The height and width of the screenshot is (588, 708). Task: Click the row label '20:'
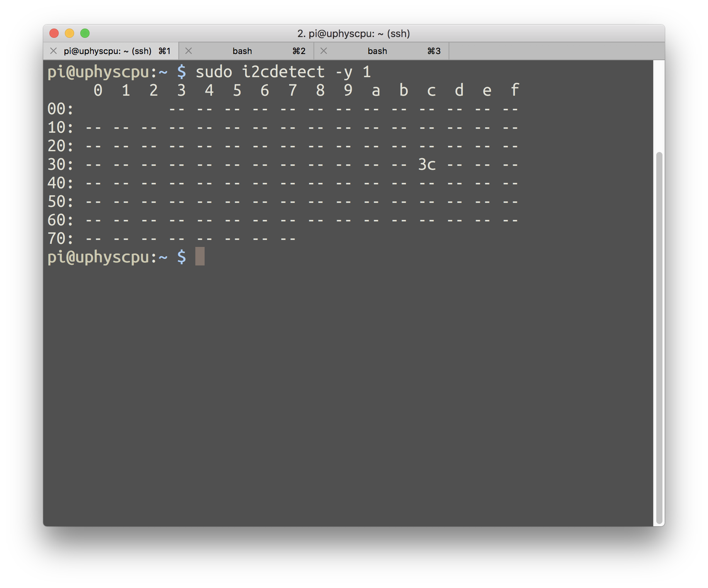pos(61,146)
